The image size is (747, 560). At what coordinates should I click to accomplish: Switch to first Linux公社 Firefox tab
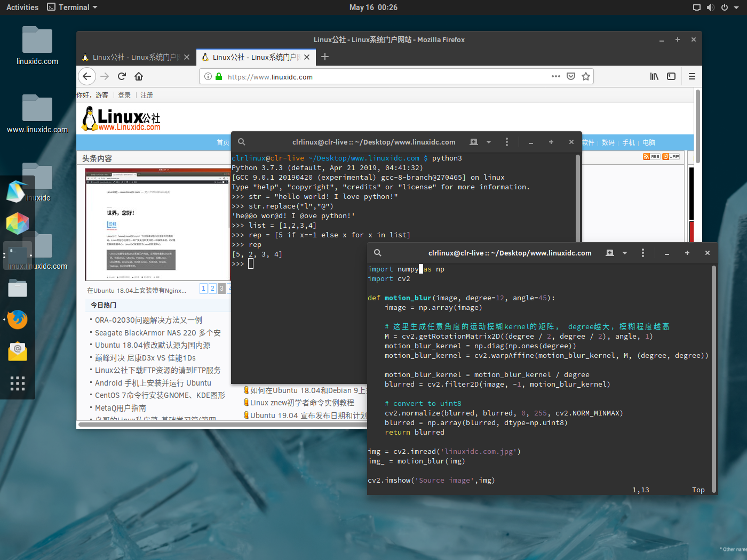coord(136,57)
